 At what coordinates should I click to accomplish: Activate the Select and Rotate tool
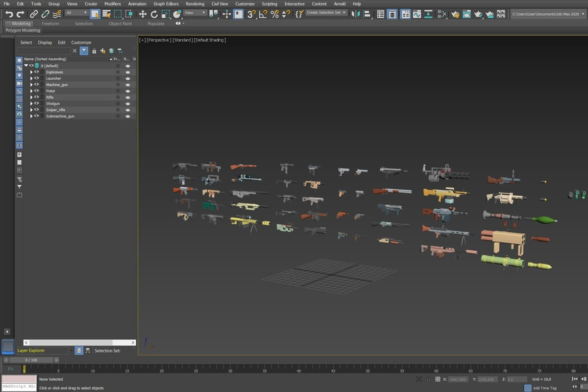(154, 14)
